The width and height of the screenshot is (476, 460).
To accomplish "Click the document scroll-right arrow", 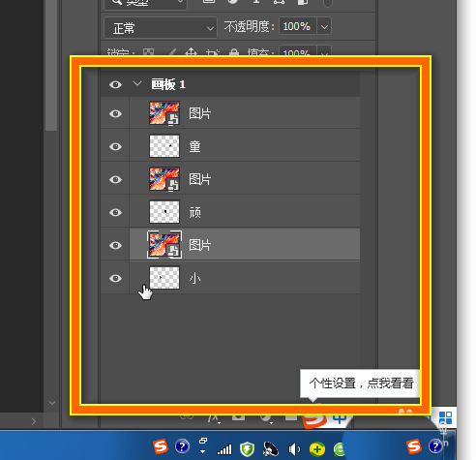I will pos(34,421).
